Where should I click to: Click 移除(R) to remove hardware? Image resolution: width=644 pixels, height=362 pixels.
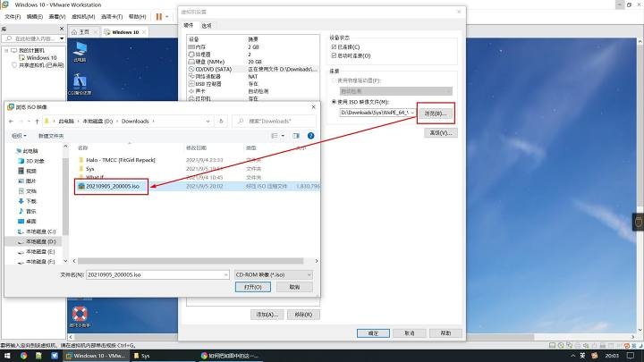(303, 315)
